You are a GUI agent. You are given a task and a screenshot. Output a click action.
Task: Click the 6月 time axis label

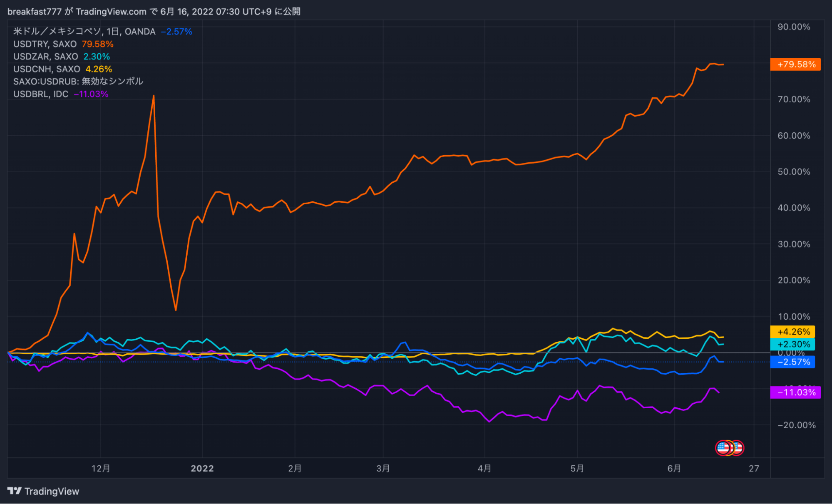[674, 469]
